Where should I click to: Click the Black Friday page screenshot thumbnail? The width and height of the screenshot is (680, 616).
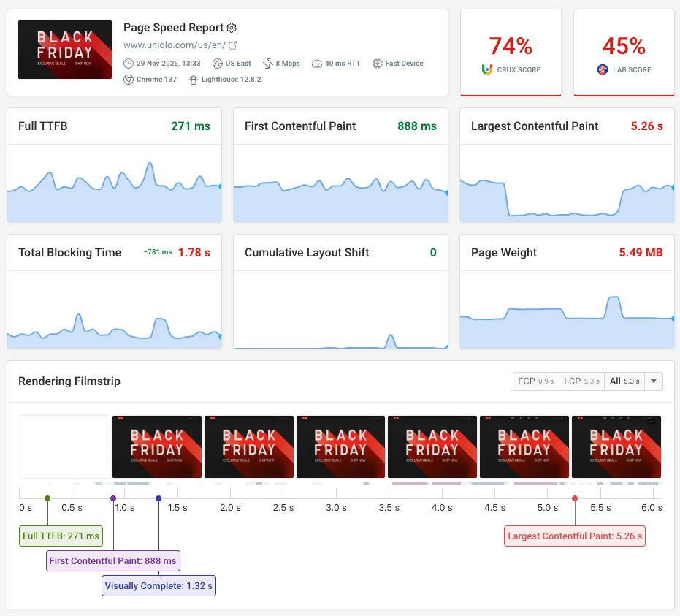tap(65, 49)
